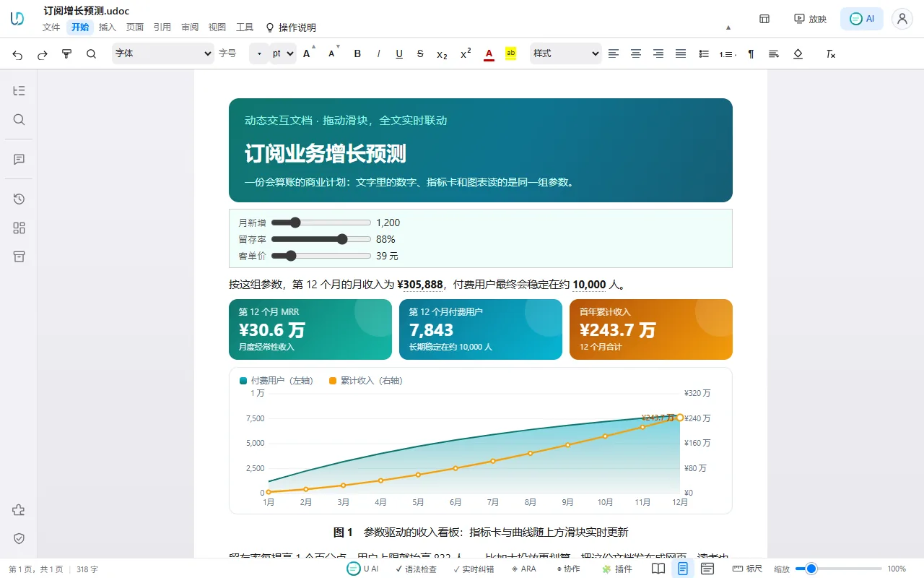Open the archive box icon in sidebar
This screenshot has width=924, height=578.
19,256
